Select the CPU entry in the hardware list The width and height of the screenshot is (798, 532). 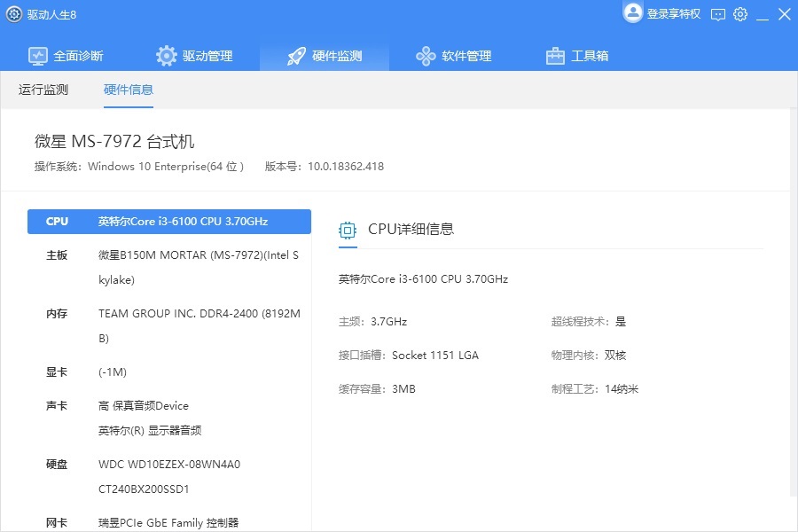(x=168, y=221)
